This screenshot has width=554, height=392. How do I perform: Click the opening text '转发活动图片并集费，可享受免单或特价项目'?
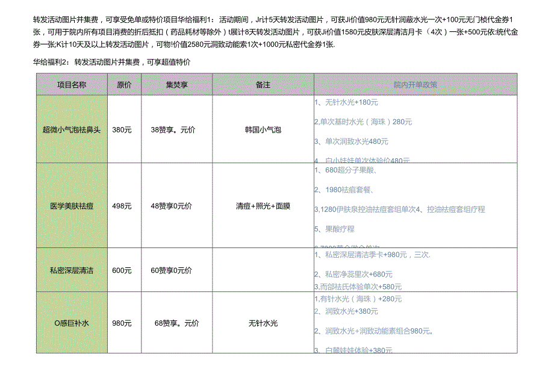pos(105,19)
